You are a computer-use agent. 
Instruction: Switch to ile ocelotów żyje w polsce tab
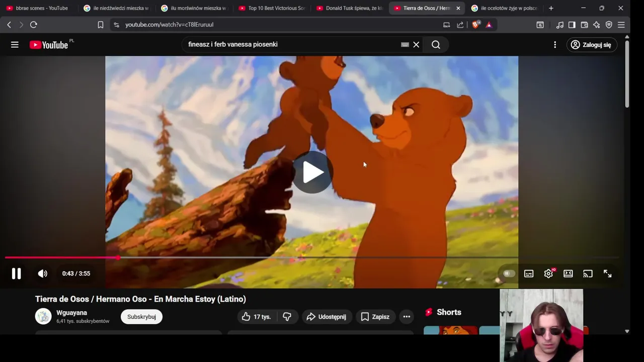pyautogui.click(x=504, y=8)
